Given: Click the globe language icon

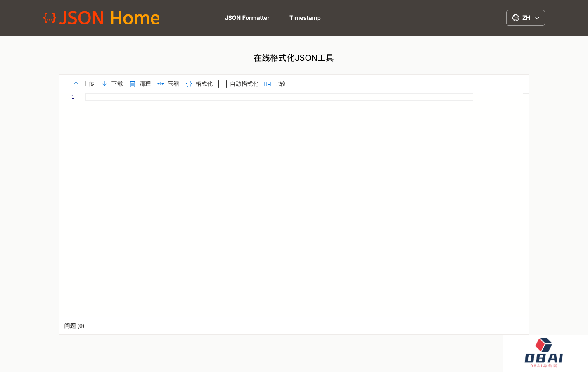Looking at the screenshot, I should 516,18.
